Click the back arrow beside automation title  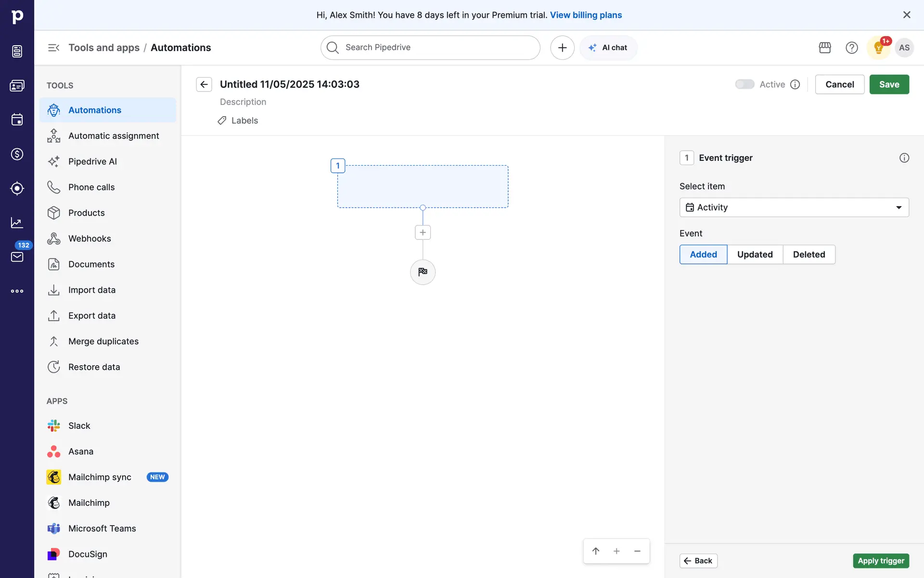[204, 84]
